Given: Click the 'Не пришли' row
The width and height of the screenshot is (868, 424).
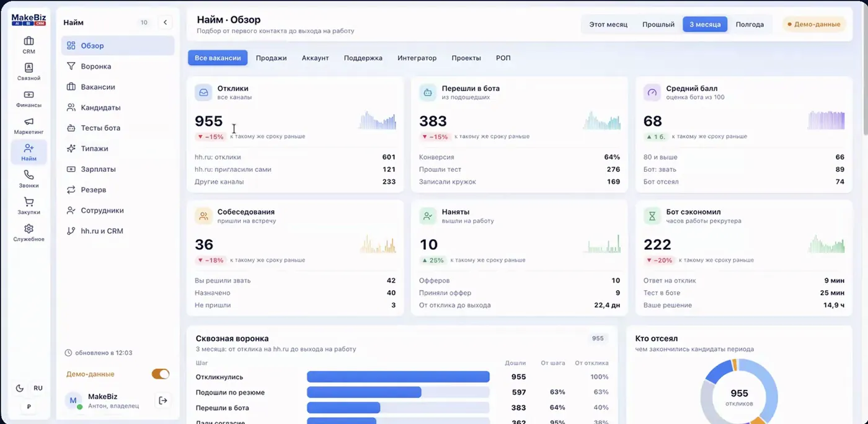Looking at the screenshot, I should [295, 305].
